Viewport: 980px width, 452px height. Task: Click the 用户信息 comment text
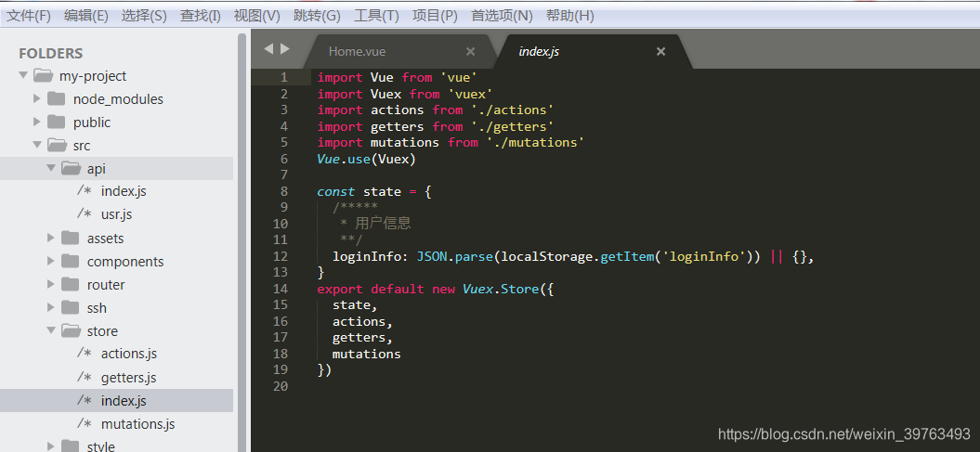383,224
